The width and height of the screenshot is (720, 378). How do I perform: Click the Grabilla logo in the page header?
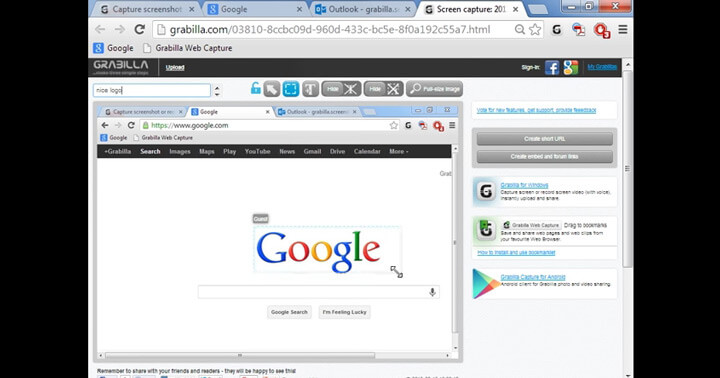(121, 67)
